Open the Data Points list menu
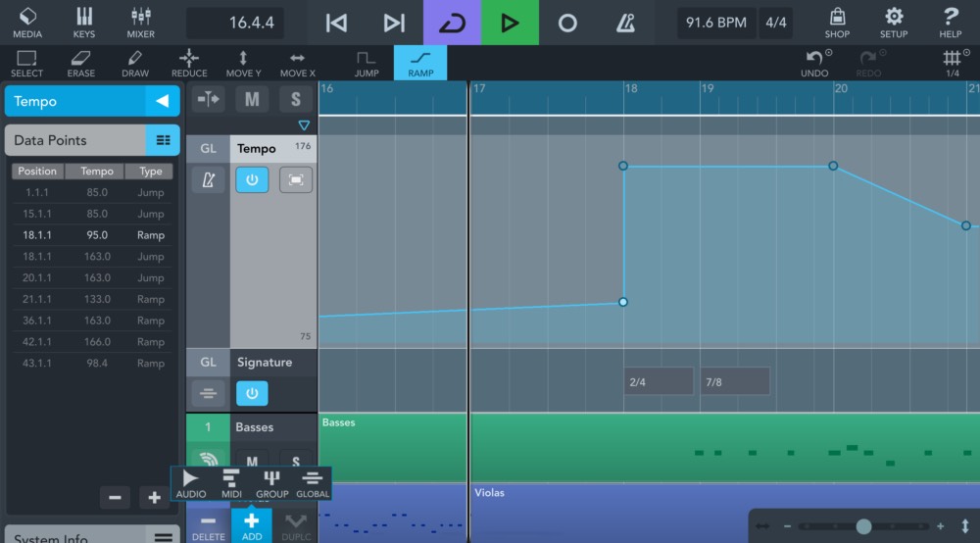Image resolution: width=980 pixels, height=543 pixels. 163,140
